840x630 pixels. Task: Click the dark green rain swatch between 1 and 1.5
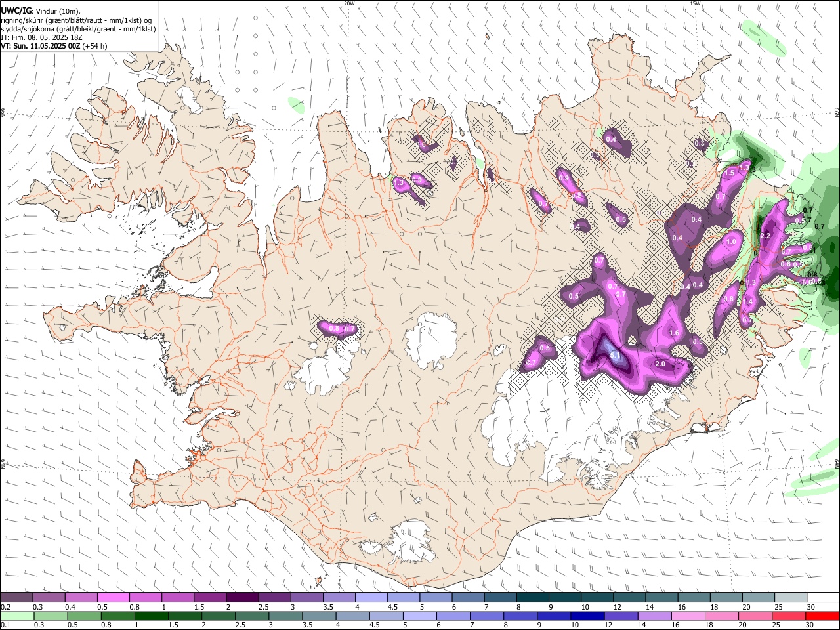151,616
